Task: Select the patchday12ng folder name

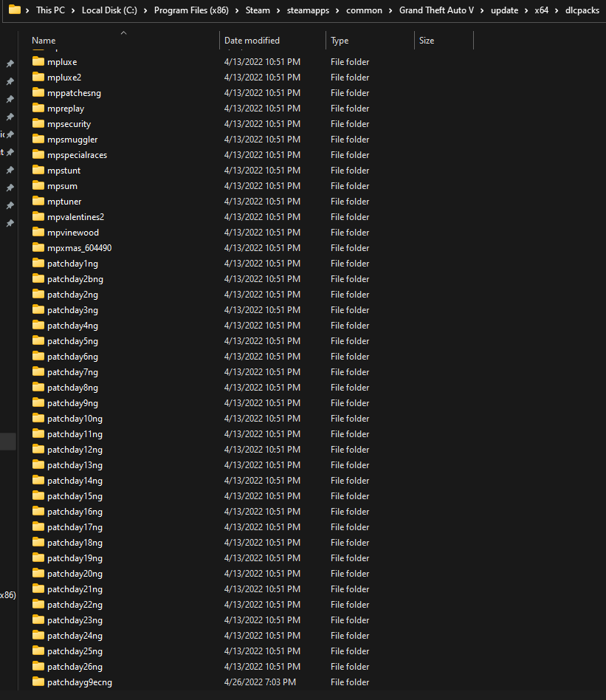Action: pos(75,450)
